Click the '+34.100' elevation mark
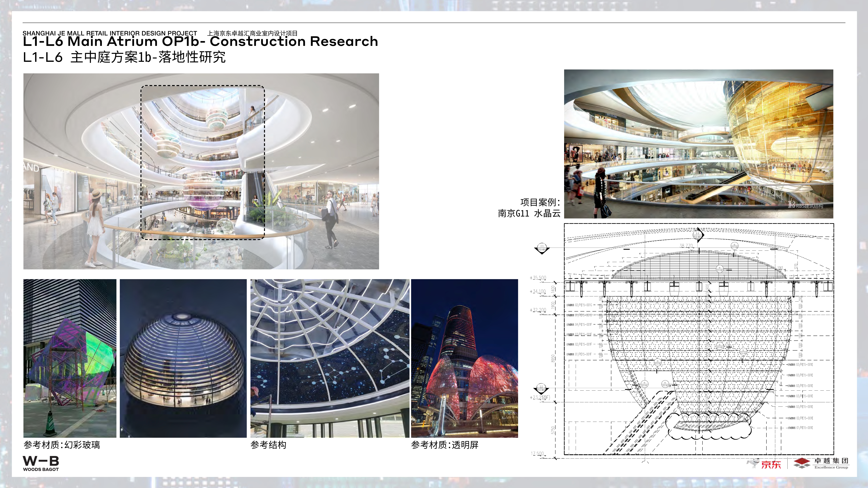This screenshot has height=488, width=868. [x=538, y=291]
